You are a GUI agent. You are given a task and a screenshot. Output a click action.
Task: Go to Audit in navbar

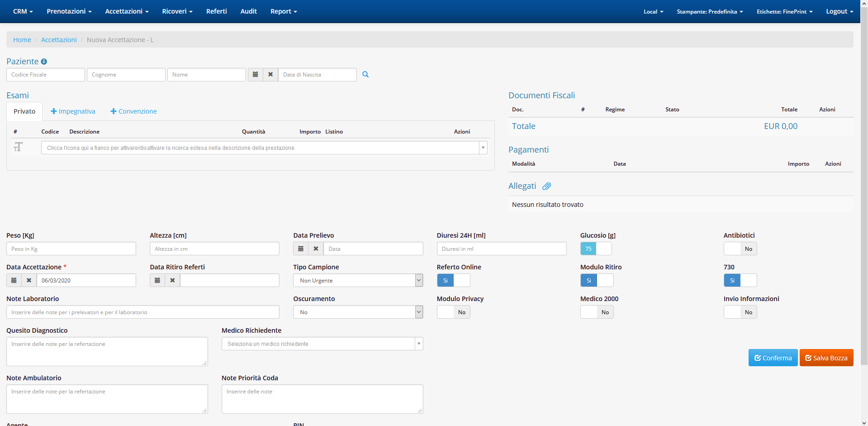point(249,11)
